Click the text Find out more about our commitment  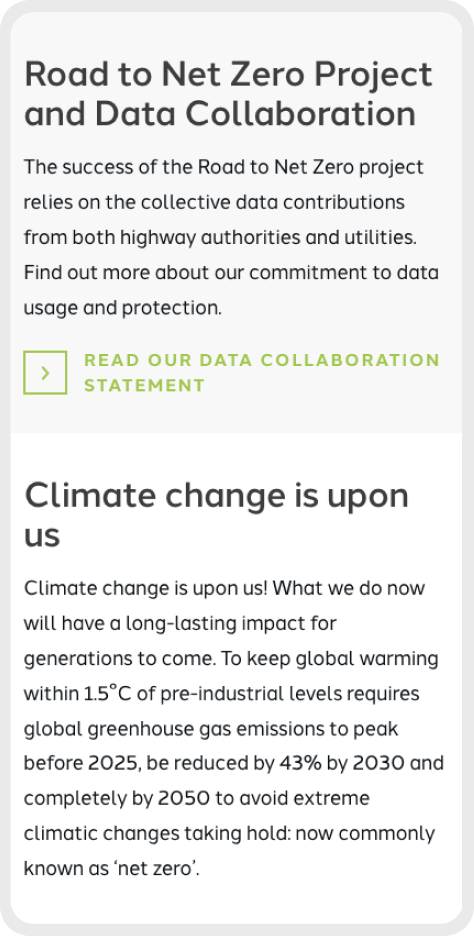(171, 273)
